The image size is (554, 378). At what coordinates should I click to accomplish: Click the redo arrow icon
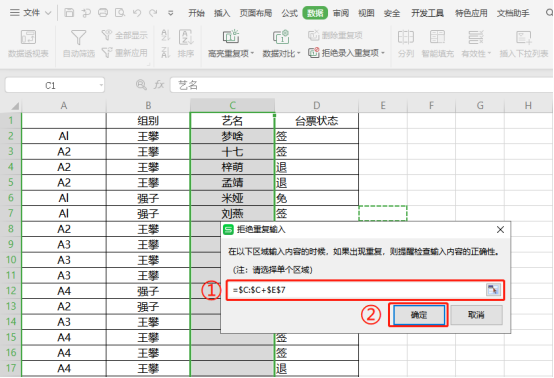point(153,13)
